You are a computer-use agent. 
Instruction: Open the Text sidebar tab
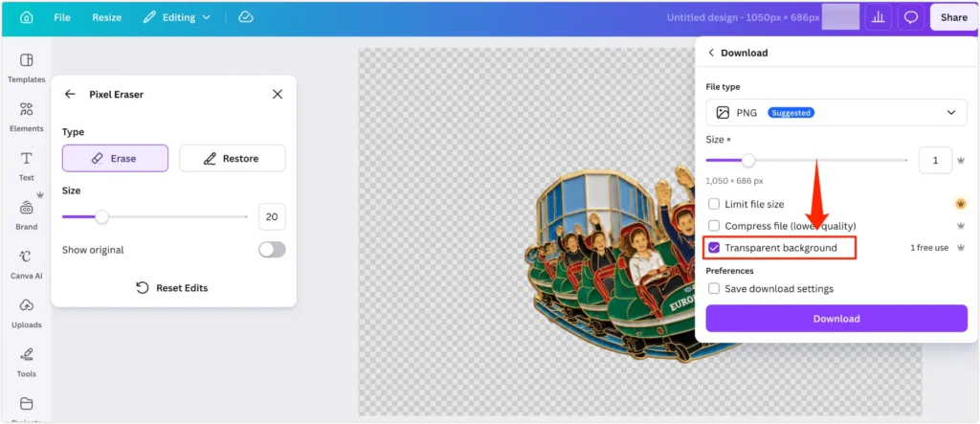pyautogui.click(x=26, y=167)
